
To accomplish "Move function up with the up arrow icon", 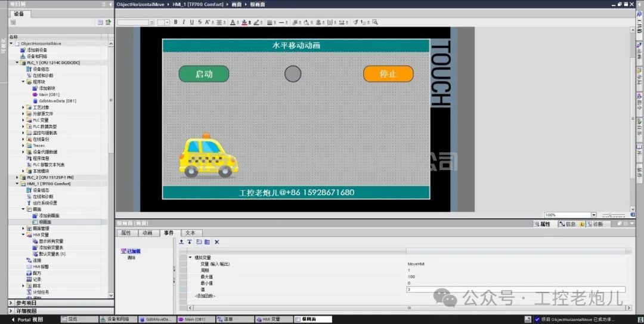I will point(182,242).
